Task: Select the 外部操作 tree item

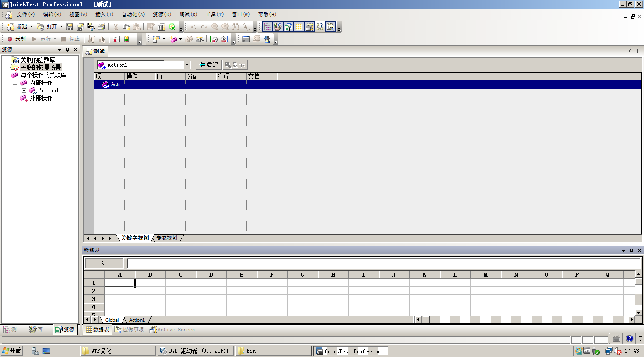Action: [41, 98]
